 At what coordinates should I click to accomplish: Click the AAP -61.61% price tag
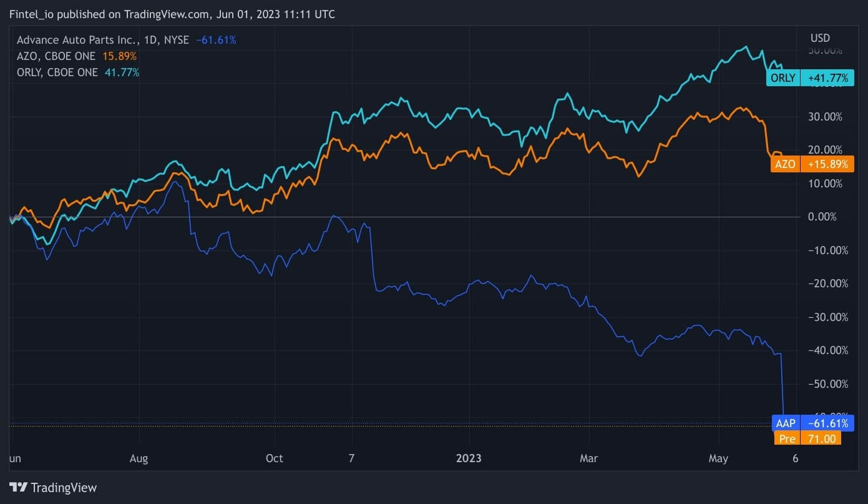[x=811, y=423]
